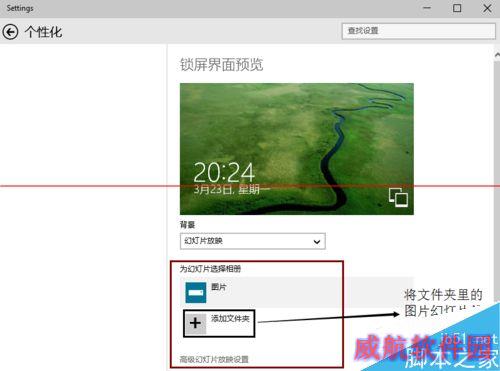Image resolution: width=500 pixels, height=371 pixels.
Task: Click the 为幻灯片选择相册 label
Action: point(210,269)
